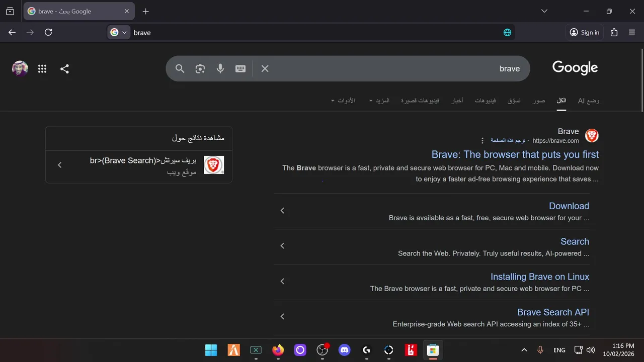This screenshot has height=362, width=644.
Task: Clear the Google search query
Action: point(265,69)
